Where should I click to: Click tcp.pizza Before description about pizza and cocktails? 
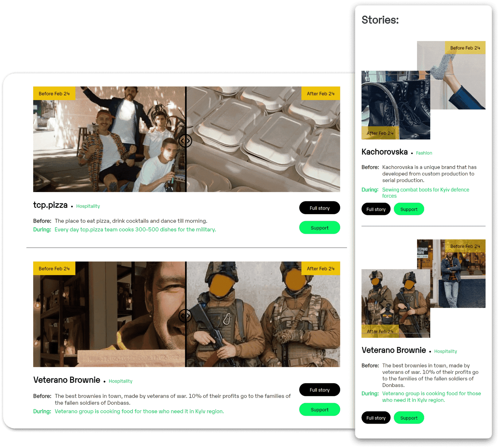(x=131, y=221)
